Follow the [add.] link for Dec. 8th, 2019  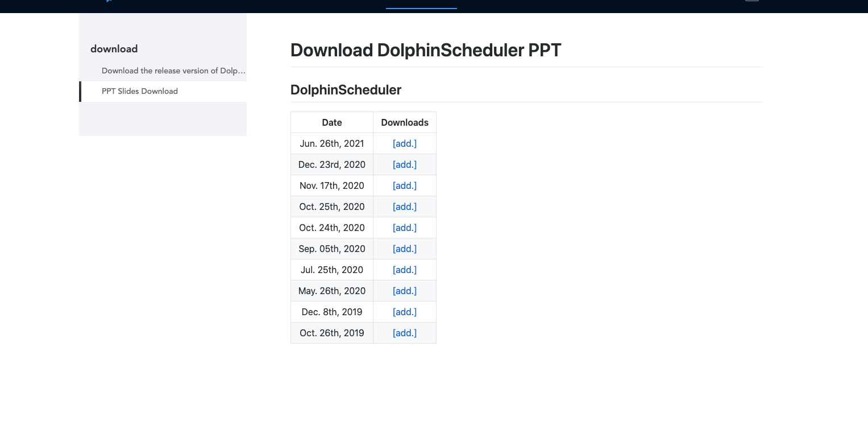point(405,312)
